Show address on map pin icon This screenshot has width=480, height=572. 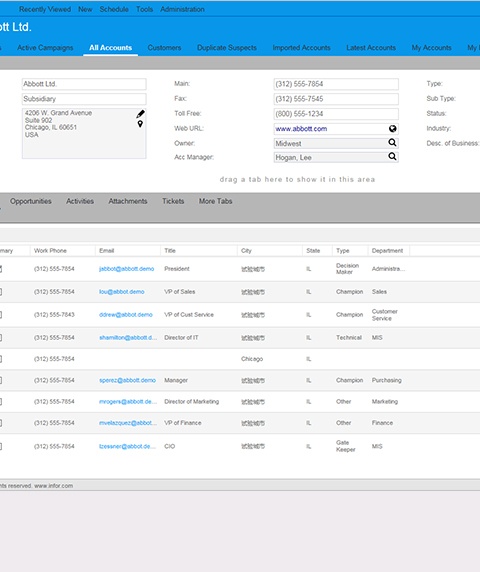[x=140, y=124]
